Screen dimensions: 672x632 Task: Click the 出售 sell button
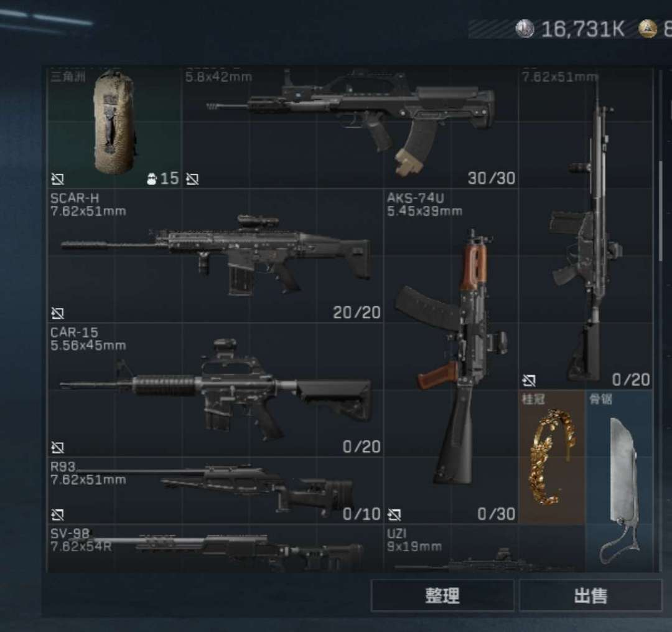point(590,595)
